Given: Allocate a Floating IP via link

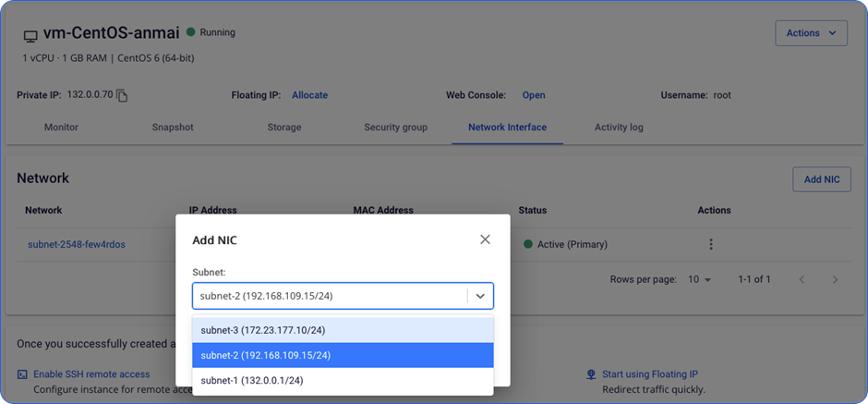Looking at the screenshot, I should click(309, 95).
